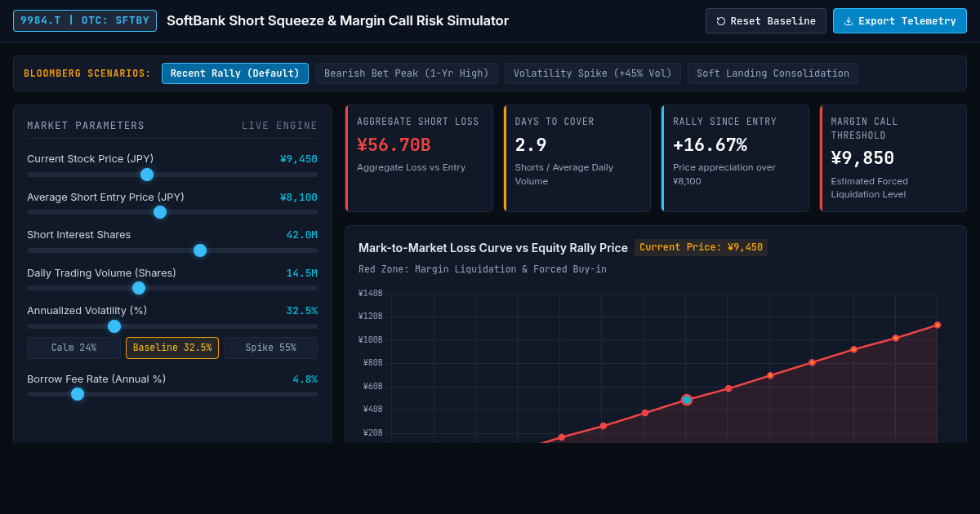Click the 32.5% volatility value
The width and height of the screenshot is (980, 514).
pyautogui.click(x=302, y=311)
